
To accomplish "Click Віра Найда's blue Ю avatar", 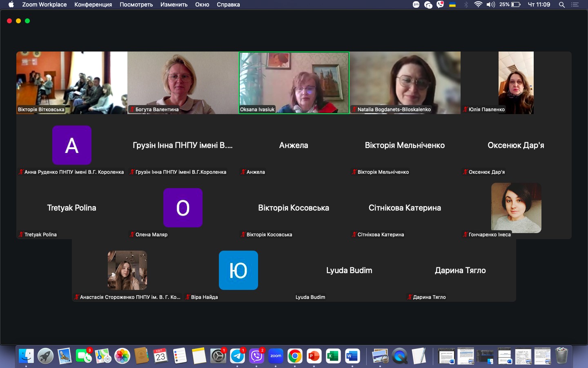I will tap(238, 270).
